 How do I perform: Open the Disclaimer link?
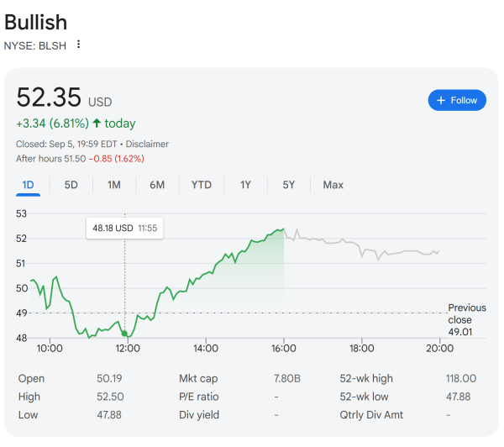pyautogui.click(x=149, y=144)
